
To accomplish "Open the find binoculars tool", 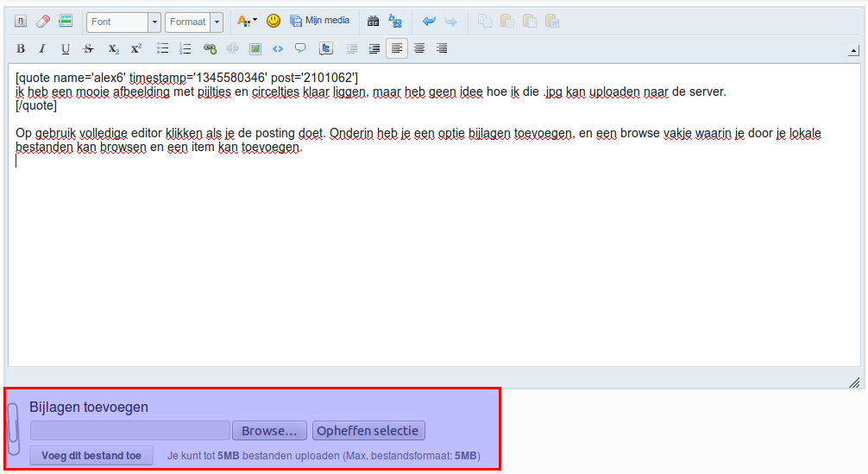I will point(373,21).
